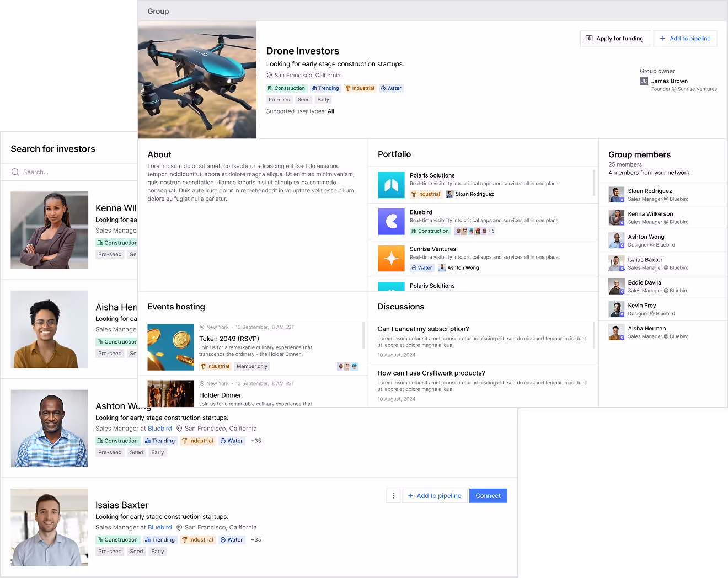This screenshot has width=728, height=578.
Task: Click the attendee avatars on the Token 2049 event
Action: pyautogui.click(x=347, y=366)
